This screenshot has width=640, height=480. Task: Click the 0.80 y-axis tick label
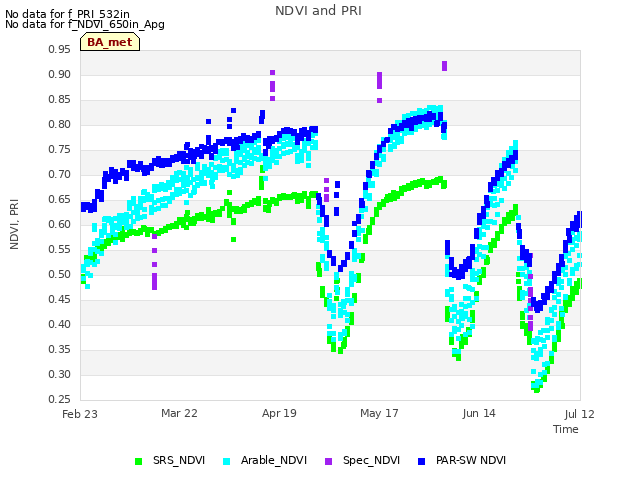(x=60, y=124)
